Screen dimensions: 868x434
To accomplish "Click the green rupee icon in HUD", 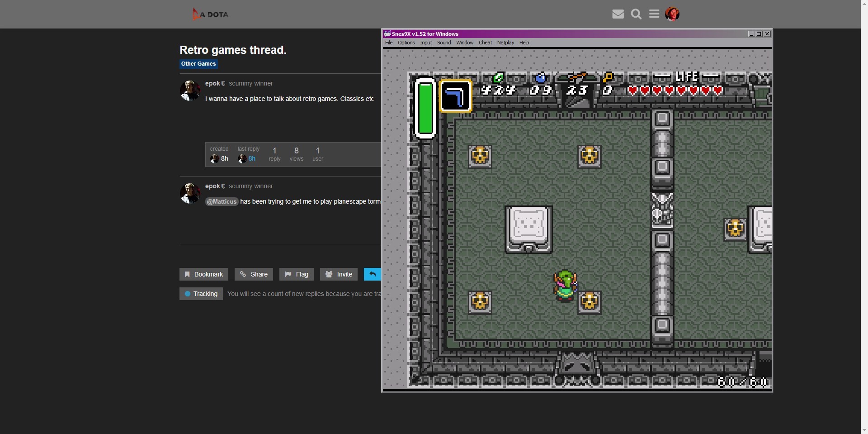I will tap(498, 77).
